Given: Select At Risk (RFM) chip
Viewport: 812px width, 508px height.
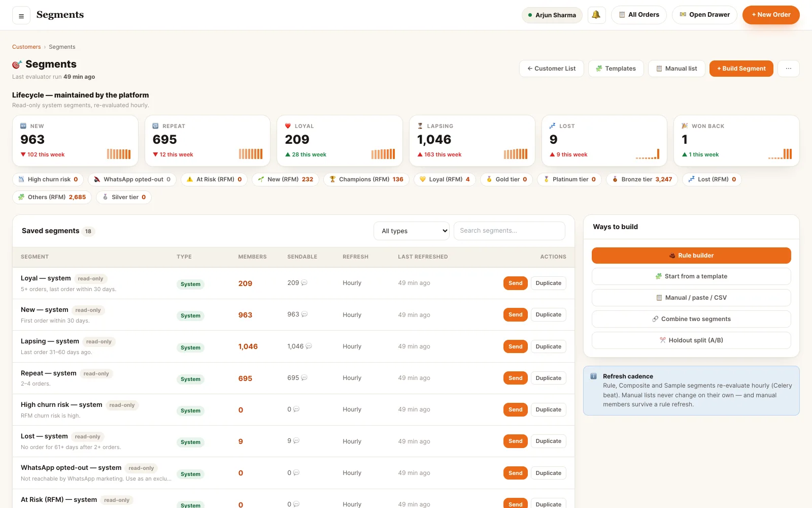Looking at the screenshot, I should (214, 179).
